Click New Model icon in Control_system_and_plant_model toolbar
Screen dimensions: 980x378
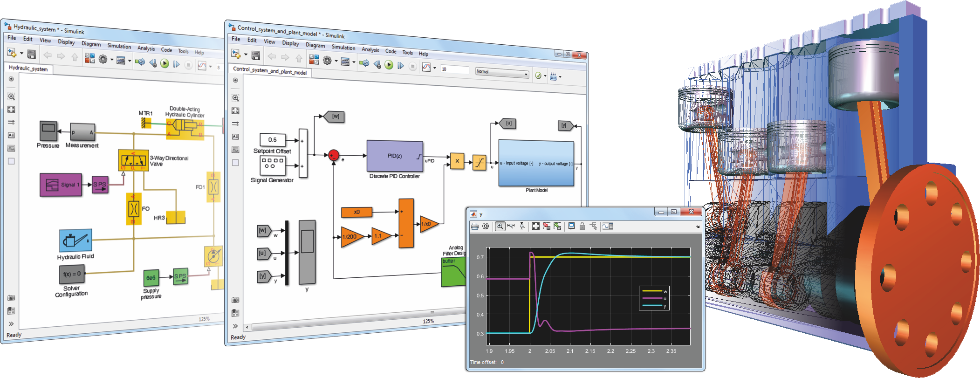[x=236, y=54]
